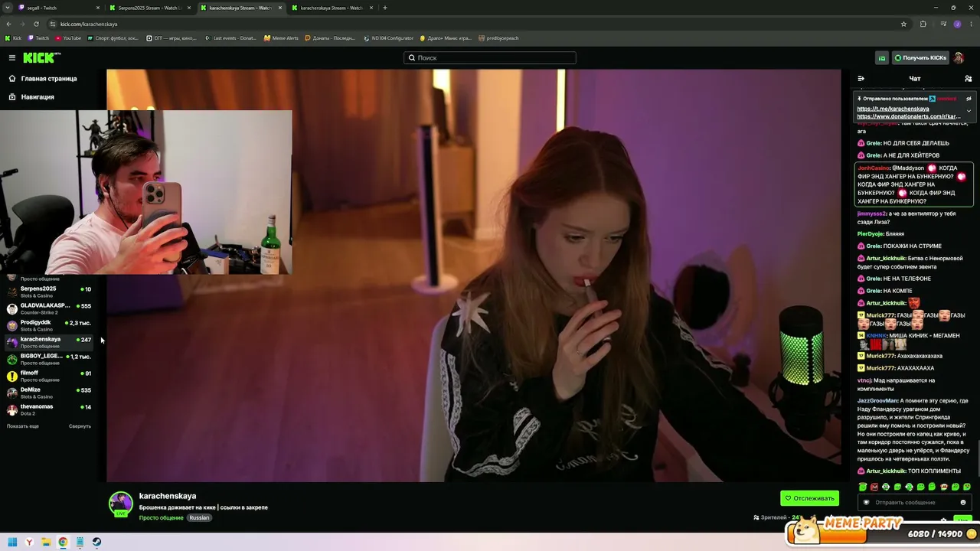Open browser extensions puzzle icon

[x=923, y=24]
